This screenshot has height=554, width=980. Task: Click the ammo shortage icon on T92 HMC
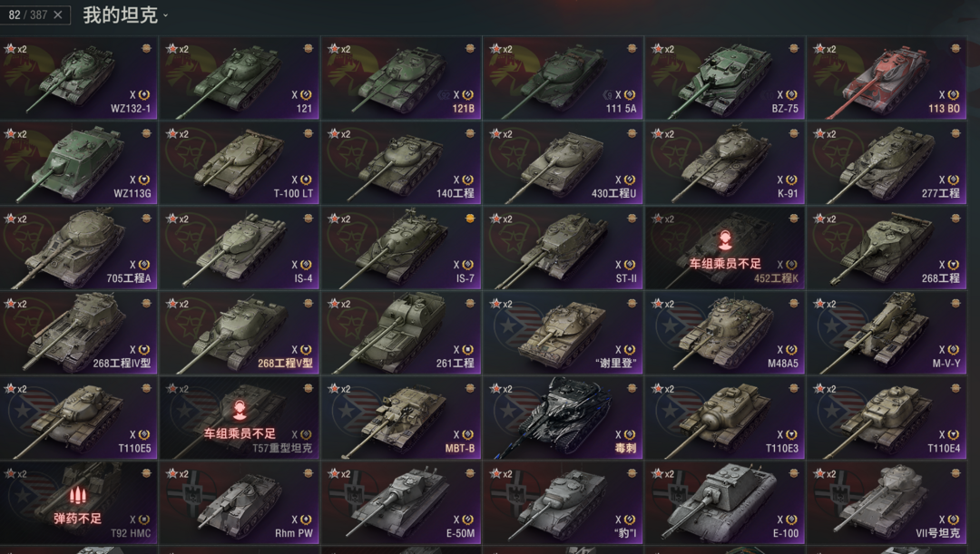(x=77, y=495)
